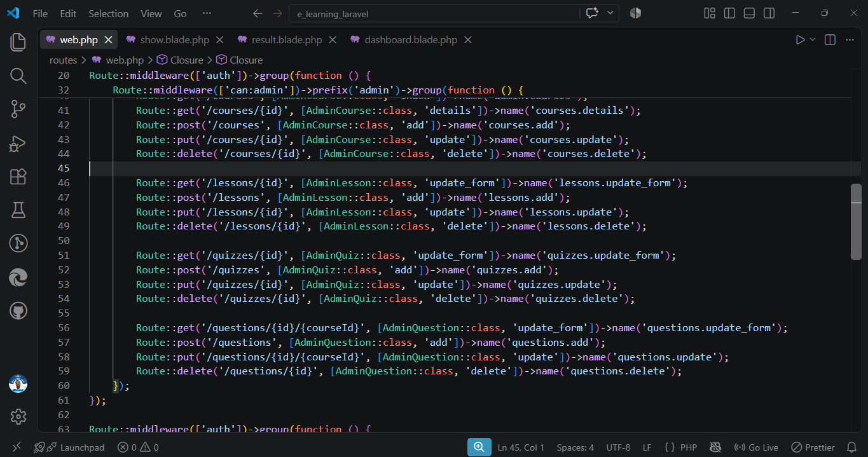Open the last Closure breadcrumb
The height and width of the screenshot is (457, 868).
coord(239,60)
